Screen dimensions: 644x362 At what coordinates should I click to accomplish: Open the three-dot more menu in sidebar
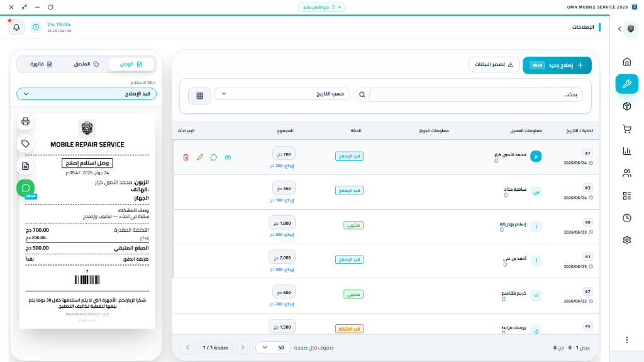pos(627,340)
